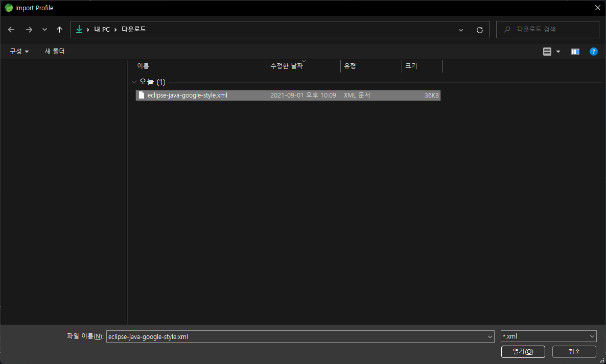Image resolution: width=606 pixels, height=364 pixels.
Task: Create a new folder with '새 폴더'
Action: pos(55,52)
